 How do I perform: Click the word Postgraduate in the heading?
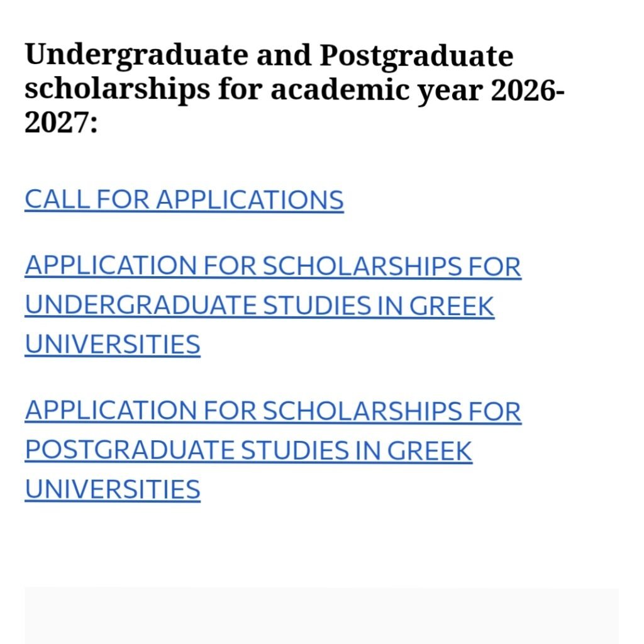pyautogui.click(x=416, y=56)
